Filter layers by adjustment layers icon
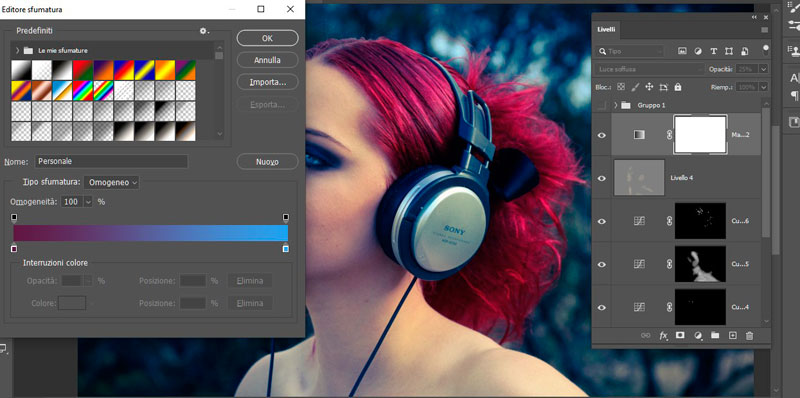Screen dimensions: 800x398 (698, 51)
